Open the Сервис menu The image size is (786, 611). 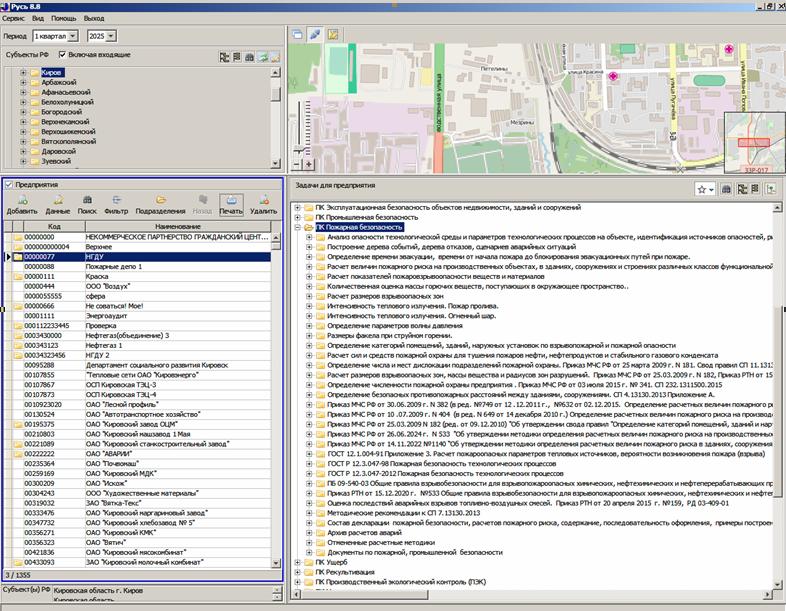[14, 19]
